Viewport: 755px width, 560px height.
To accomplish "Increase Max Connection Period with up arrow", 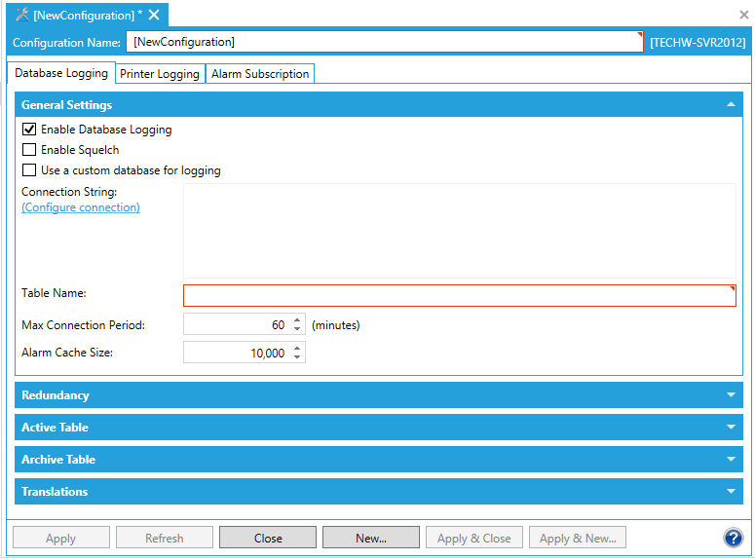I will click(x=298, y=319).
